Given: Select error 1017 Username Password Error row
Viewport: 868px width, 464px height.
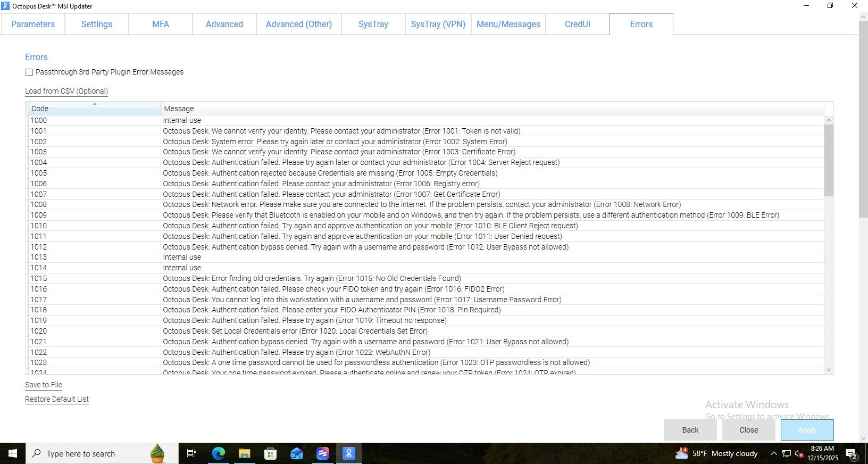Looking at the screenshot, I should 426,300.
